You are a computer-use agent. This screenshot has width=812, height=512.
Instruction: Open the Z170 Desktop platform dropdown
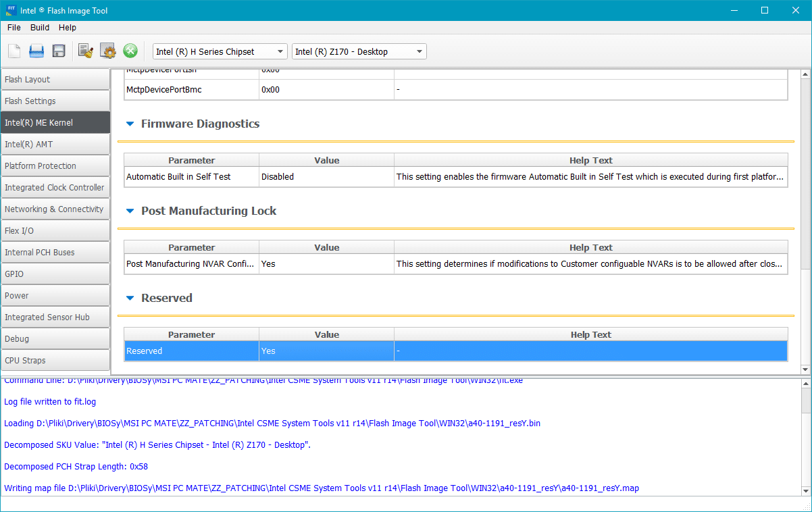359,51
